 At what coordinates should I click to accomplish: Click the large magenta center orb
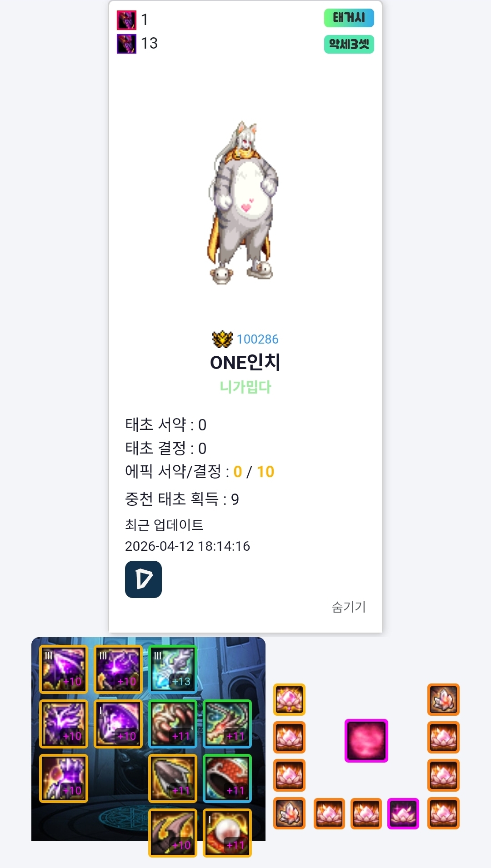(x=366, y=741)
